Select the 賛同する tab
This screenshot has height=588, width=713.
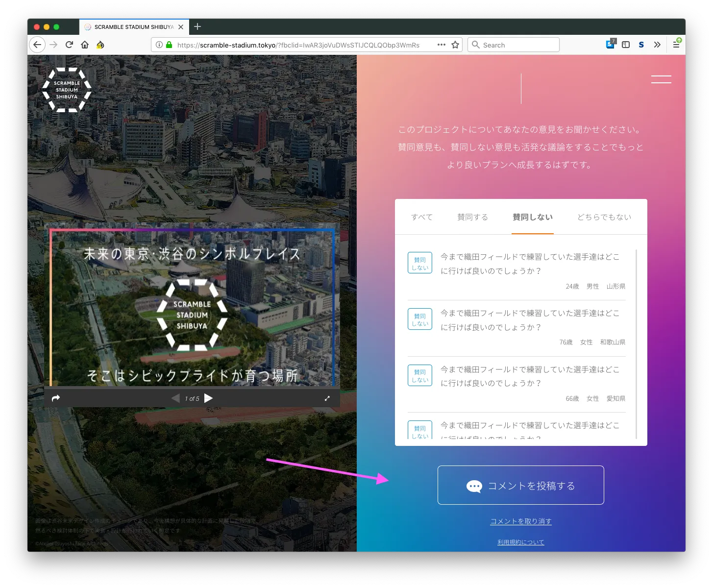coord(472,217)
